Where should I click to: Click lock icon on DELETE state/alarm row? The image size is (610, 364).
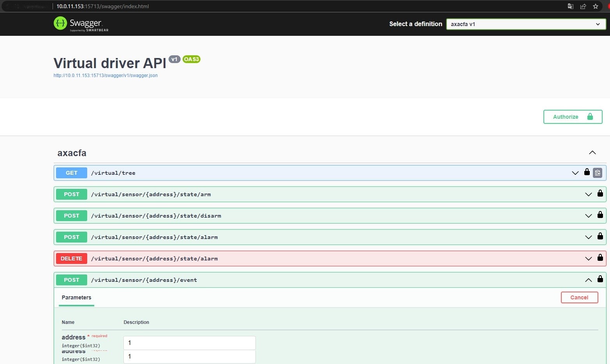click(x=600, y=258)
